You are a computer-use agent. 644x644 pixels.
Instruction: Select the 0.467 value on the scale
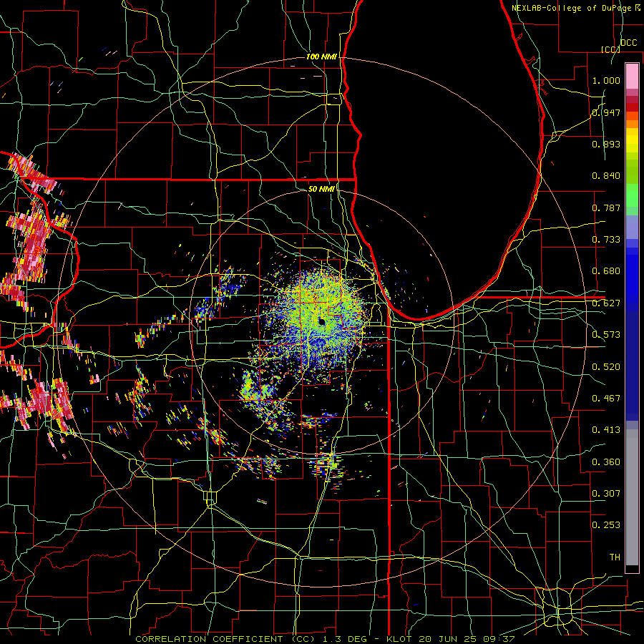(606, 399)
